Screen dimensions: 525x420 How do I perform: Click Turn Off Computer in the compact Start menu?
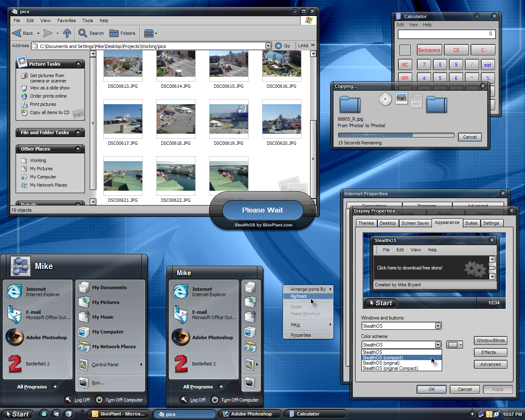point(235,400)
